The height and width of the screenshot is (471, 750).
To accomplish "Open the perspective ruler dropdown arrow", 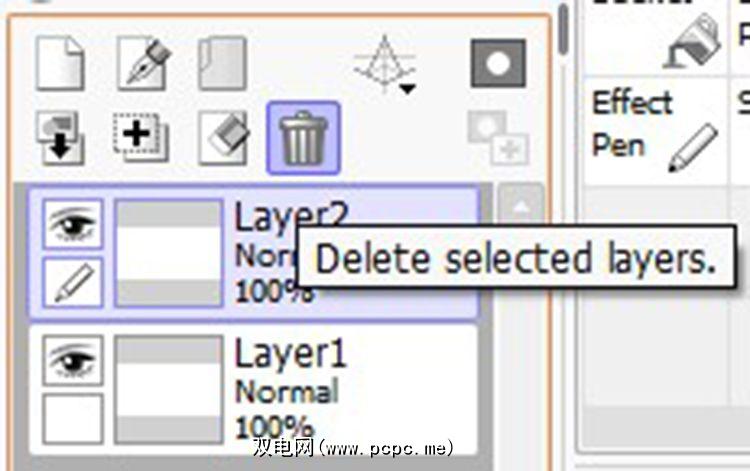I will (x=408, y=89).
